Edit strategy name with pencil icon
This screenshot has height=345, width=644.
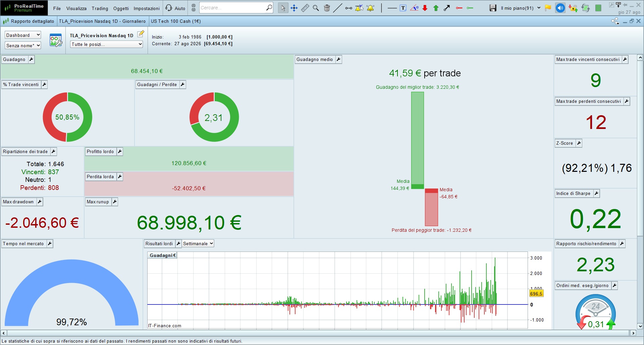pyautogui.click(x=141, y=34)
